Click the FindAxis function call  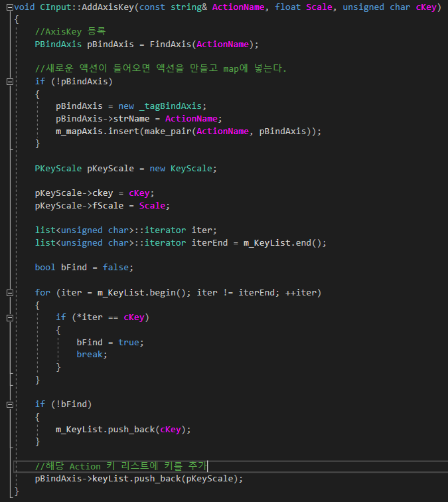(x=204, y=44)
